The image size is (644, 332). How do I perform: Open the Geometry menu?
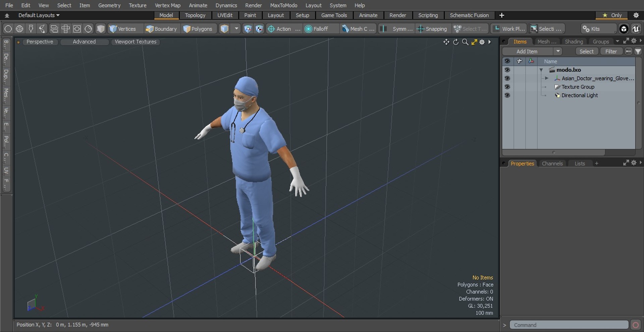coord(109,5)
